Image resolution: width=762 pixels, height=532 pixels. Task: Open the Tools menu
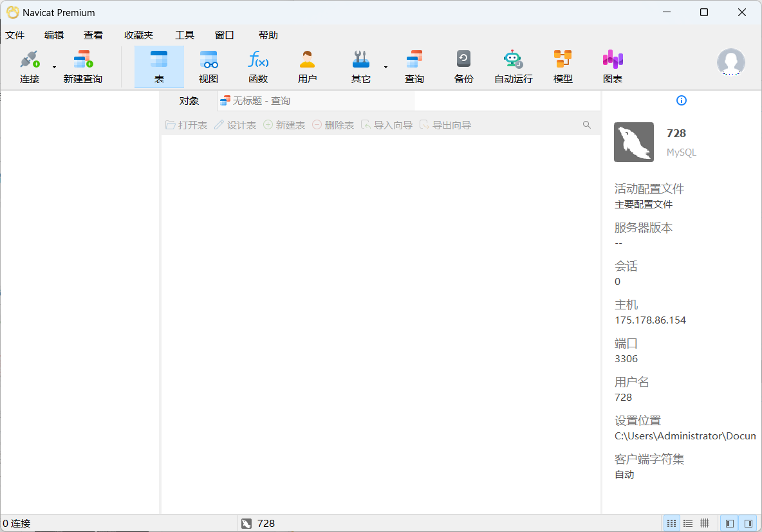[x=185, y=35]
